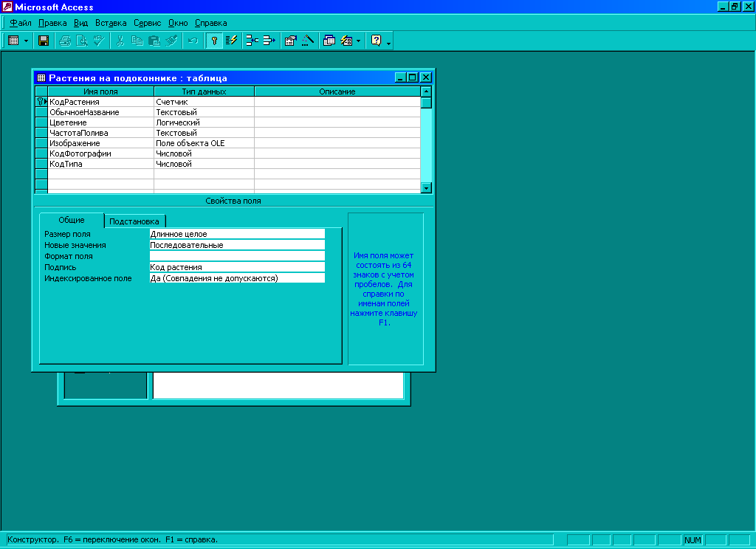Select the Общие tab

(x=72, y=220)
